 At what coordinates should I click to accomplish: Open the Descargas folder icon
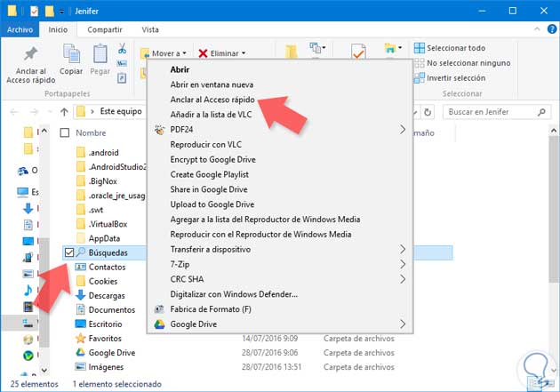click(x=80, y=295)
